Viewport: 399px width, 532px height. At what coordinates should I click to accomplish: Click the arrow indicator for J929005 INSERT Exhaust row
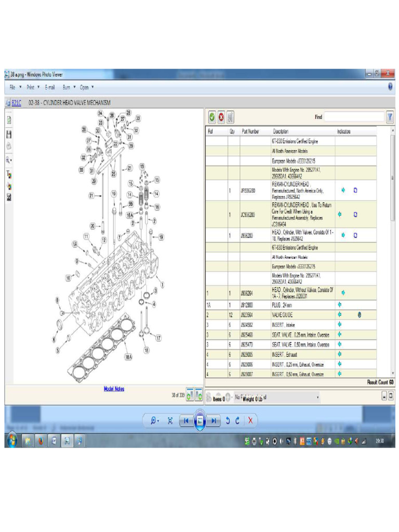[x=340, y=354]
